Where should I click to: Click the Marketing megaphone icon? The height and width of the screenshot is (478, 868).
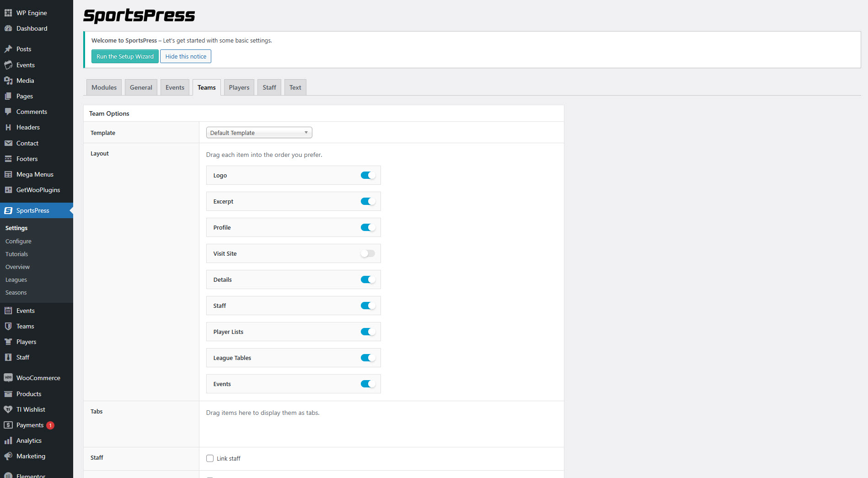8,456
